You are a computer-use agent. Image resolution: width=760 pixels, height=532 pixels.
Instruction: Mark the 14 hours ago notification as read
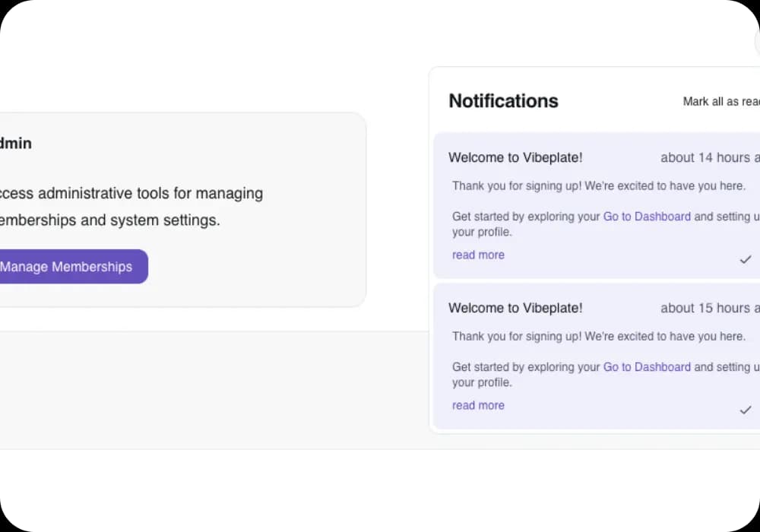[x=745, y=260]
